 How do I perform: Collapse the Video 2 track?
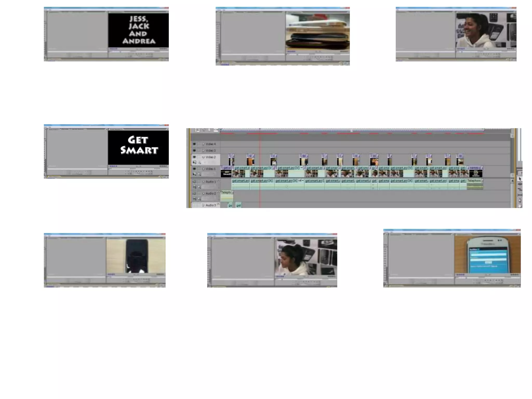click(203, 157)
